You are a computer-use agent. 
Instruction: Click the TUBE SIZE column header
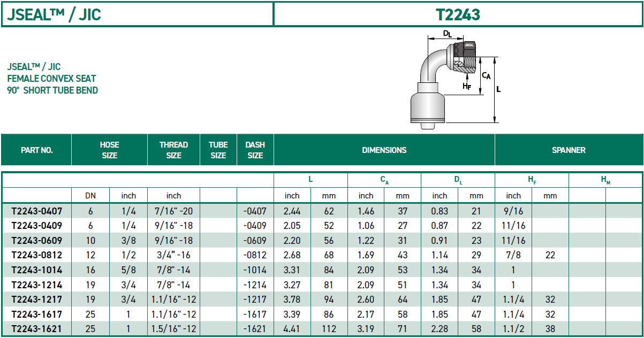click(218, 150)
